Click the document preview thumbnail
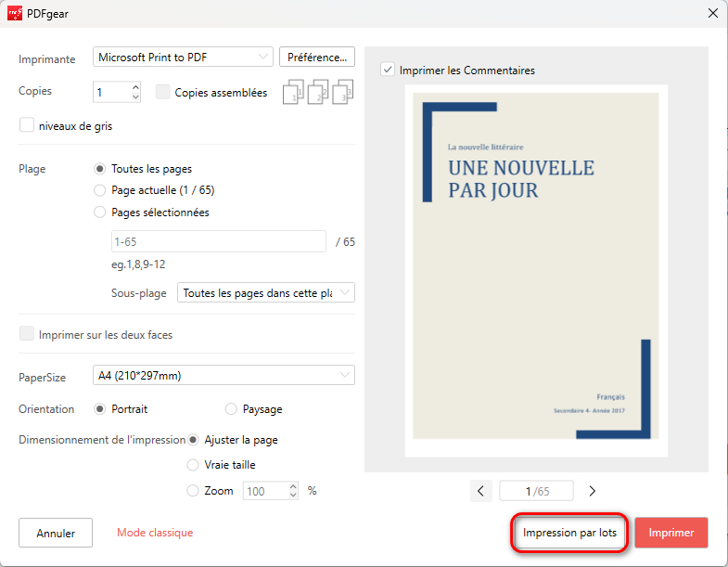 (x=536, y=270)
